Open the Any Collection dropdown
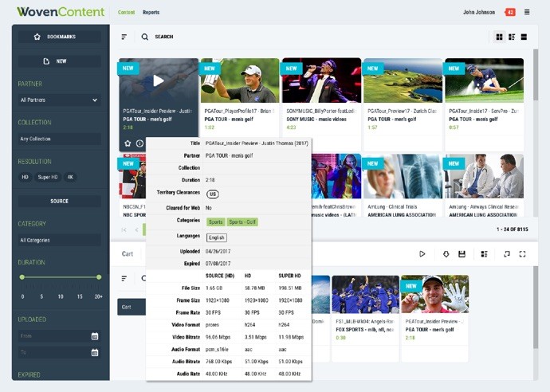The height and width of the screenshot is (392, 550). click(x=59, y=139)
